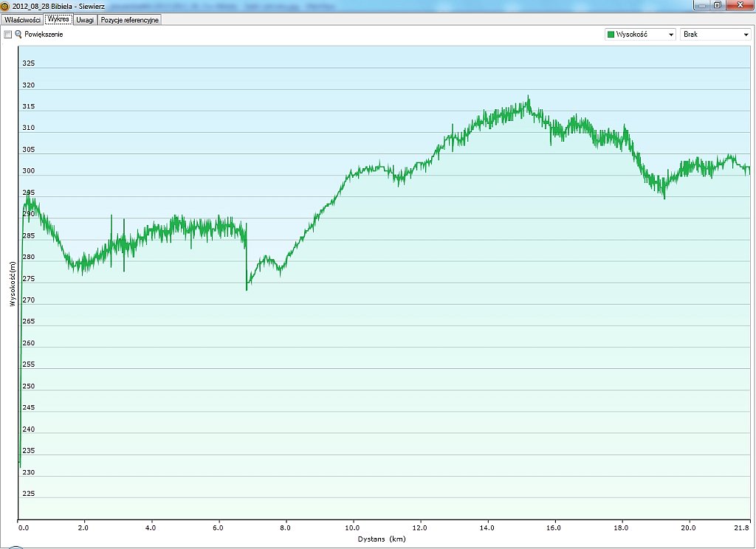This screenshot has width=756, height=549.
Task: Open the Brak secondary series dropdown
Action: [715, 35]
